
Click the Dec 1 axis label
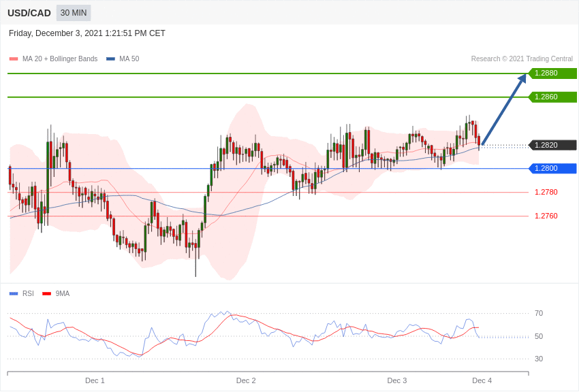coord(95,380)
